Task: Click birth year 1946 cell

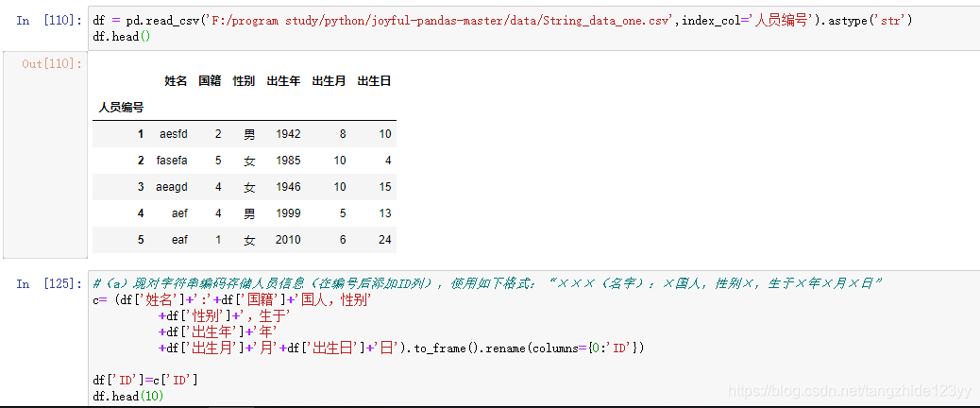Action: [x=288, y=187]
